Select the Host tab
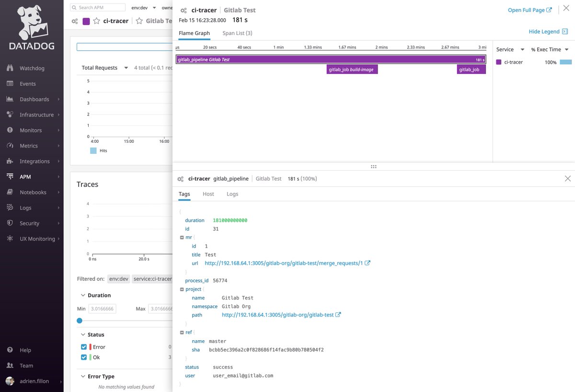Image resolution: width=575 pixels, height=392 pixels. click(x=208, y=194)
